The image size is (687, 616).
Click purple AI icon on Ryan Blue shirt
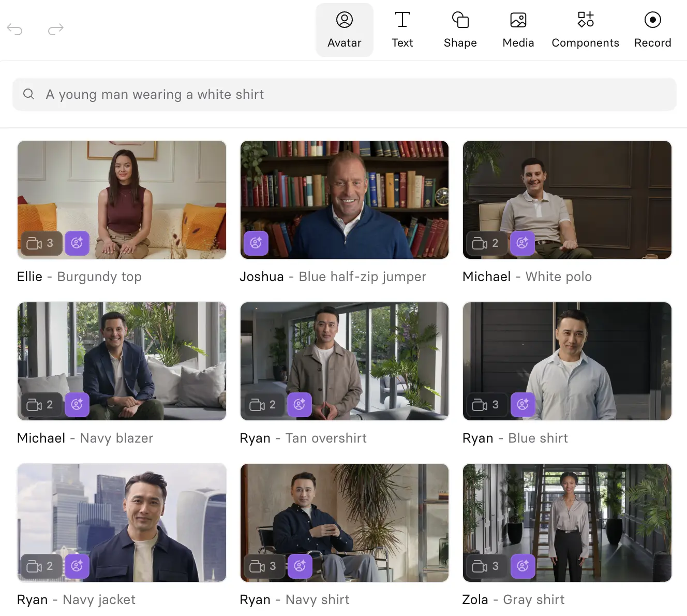(522, 405)
